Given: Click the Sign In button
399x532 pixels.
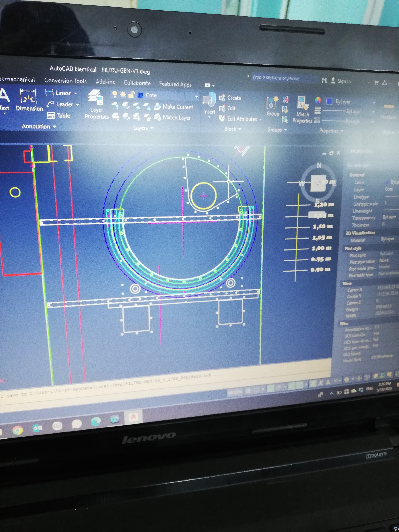Looking at the screenshot, I should coord(341,81).
